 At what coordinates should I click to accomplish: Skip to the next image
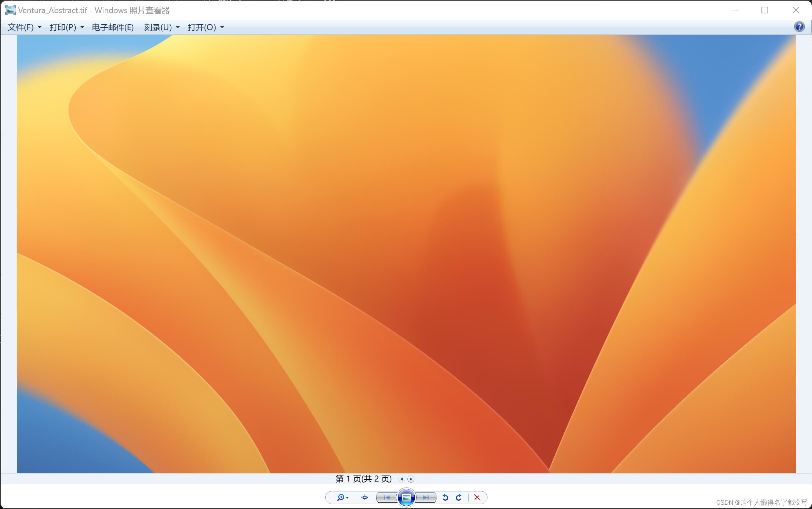426,497
